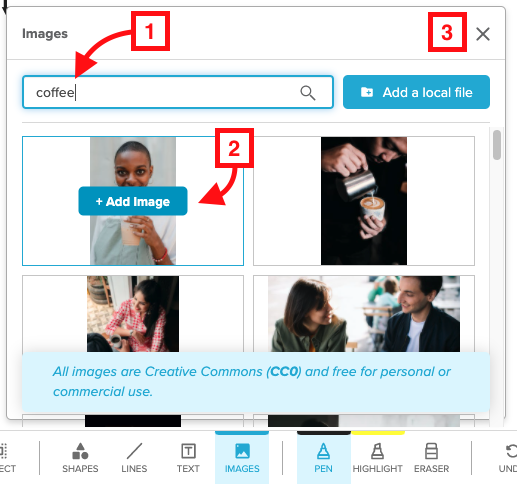Click the image results scrollbar
Viewport: 517px width, 484px height.
point(497,145)
